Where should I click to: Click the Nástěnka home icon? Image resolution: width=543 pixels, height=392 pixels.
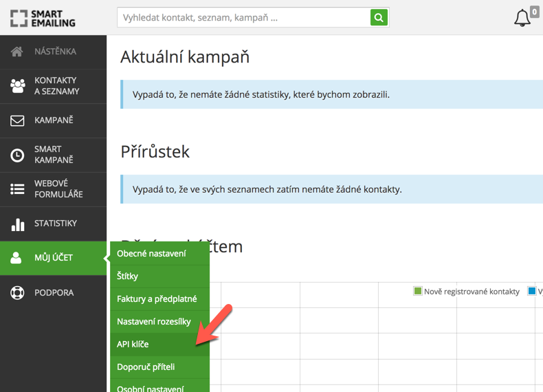pos(17,52)
